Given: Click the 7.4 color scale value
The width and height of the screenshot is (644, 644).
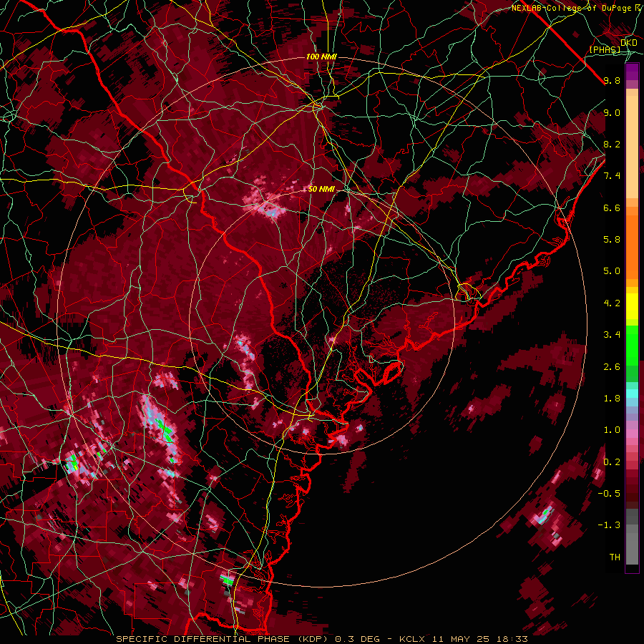Looking at the screenshot, I should (612, 176).
